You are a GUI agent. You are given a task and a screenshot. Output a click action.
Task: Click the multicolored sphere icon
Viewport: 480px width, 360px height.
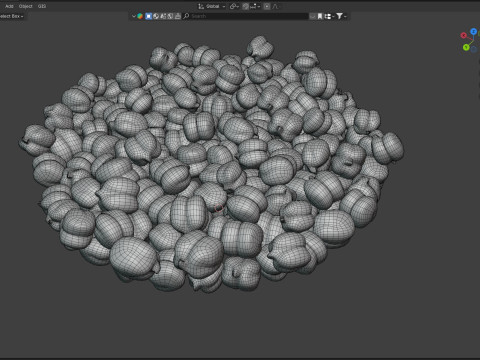pos(140,16)
